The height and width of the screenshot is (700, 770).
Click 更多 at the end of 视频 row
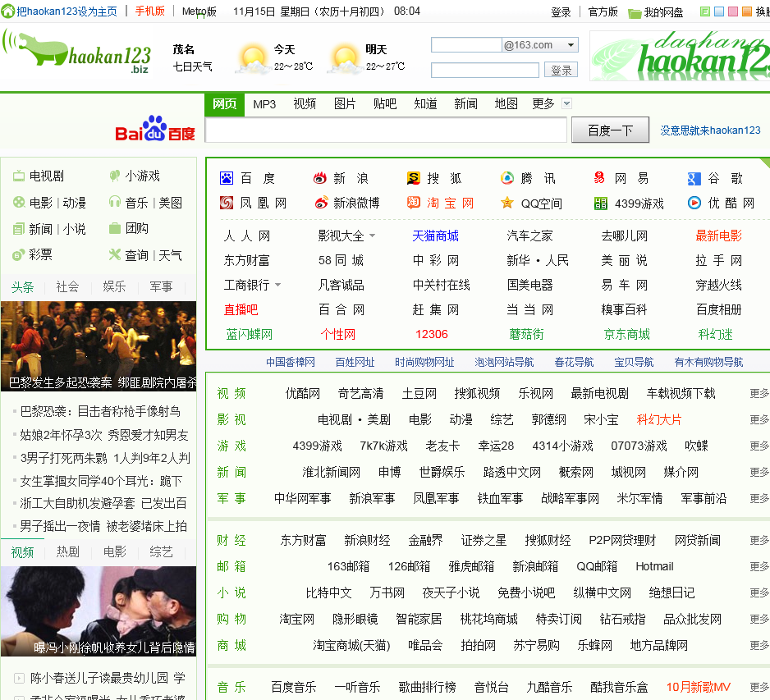759,393
